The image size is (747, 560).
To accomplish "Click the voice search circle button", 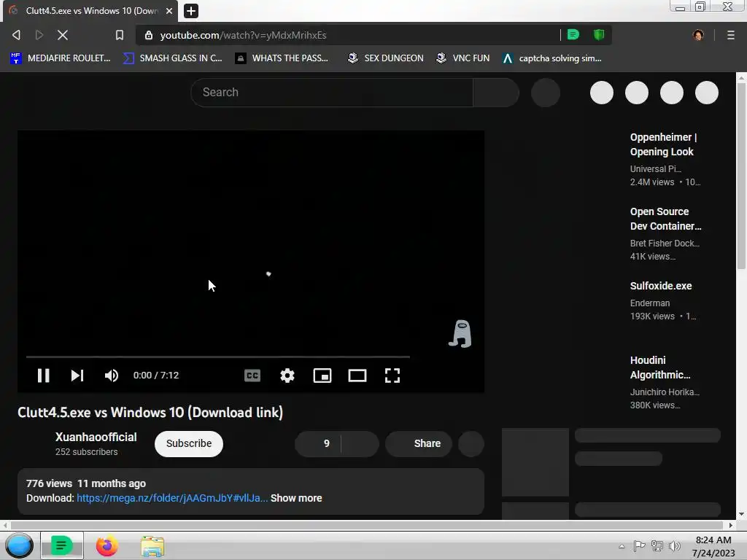I will coord(546,93).
